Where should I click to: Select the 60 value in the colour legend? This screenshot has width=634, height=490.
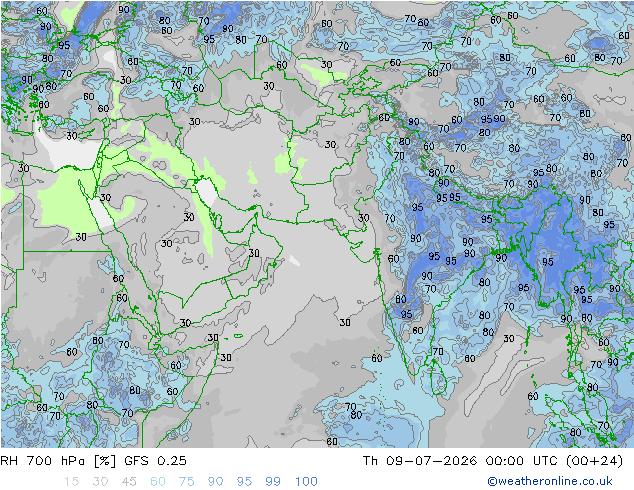[x=158, y=482]
